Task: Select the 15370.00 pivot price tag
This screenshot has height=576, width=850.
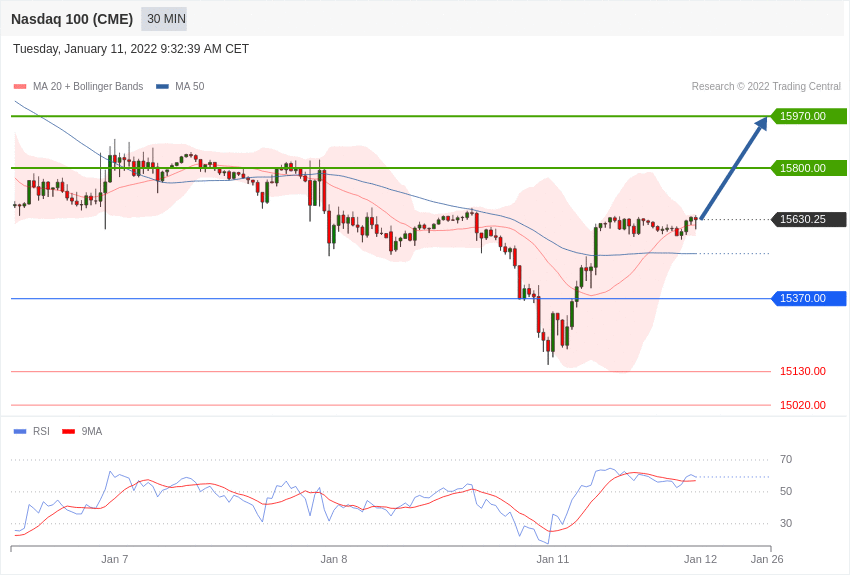Action: (808, 299)
